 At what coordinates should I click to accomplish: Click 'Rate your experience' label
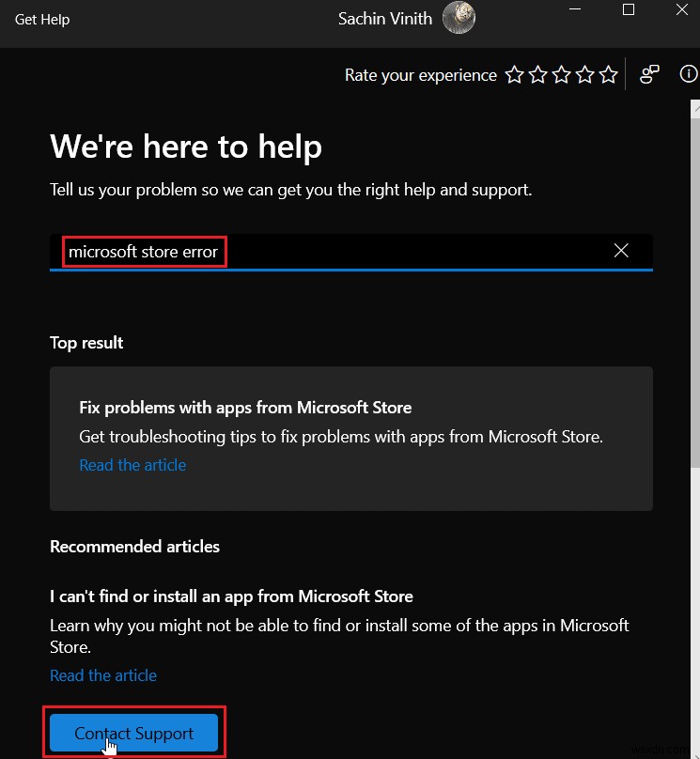pos(420,74)
